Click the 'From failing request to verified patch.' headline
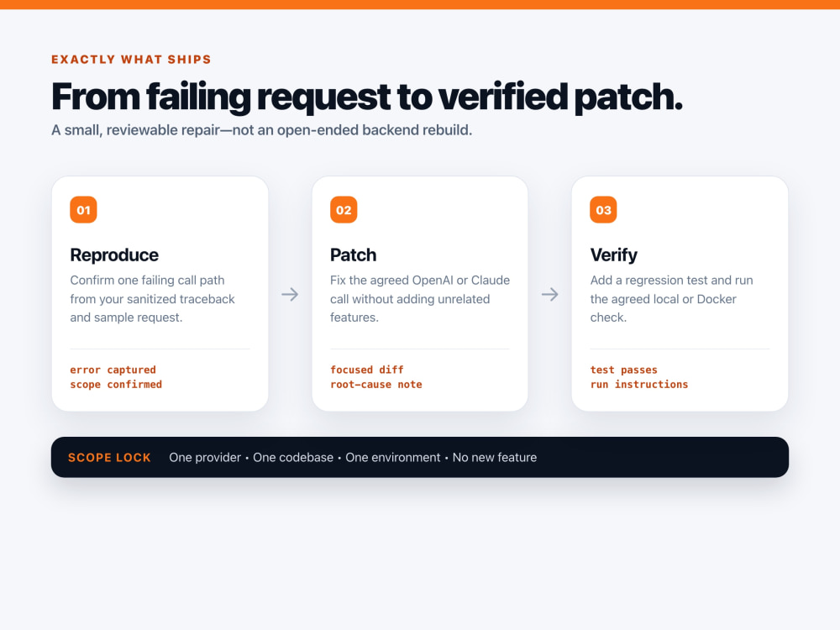840x630 pixels. coord(367,97)
